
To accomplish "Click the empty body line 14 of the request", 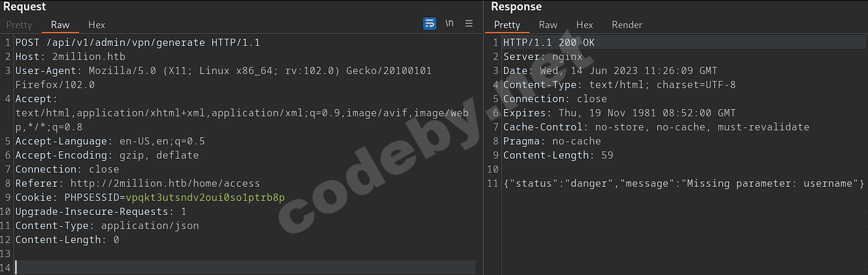I will (x=245, y=268).
